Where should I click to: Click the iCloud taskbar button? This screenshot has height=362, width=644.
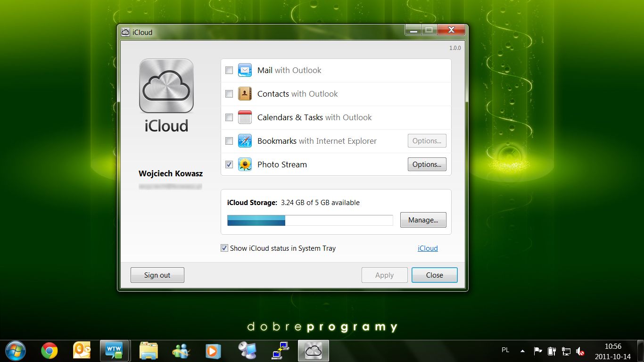pyautogui.click(x=314, y=351)
